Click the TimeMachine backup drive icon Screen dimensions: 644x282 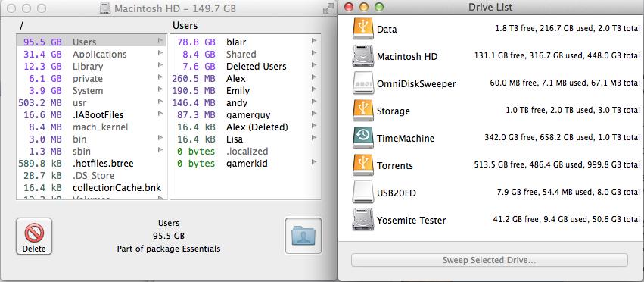(x=362, y=138)
